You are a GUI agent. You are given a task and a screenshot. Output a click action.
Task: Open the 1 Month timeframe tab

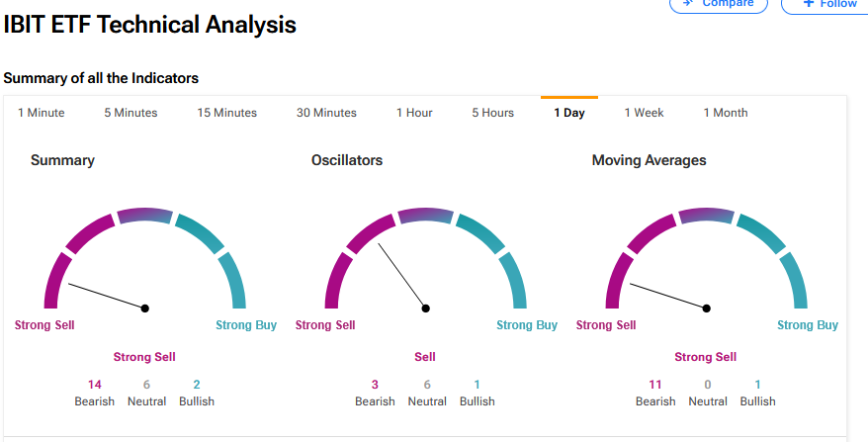(x=726, y=113)
